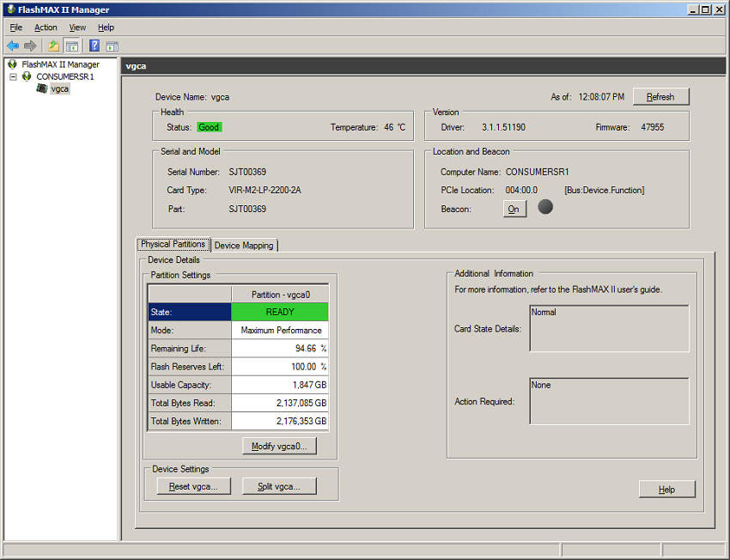Click the Partition - vgca0 column header
Viewport: 730px width, 560px height.
point(280,295)
